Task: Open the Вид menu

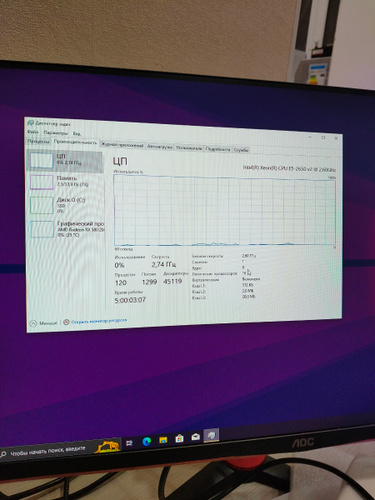Action: click(77, 134)
